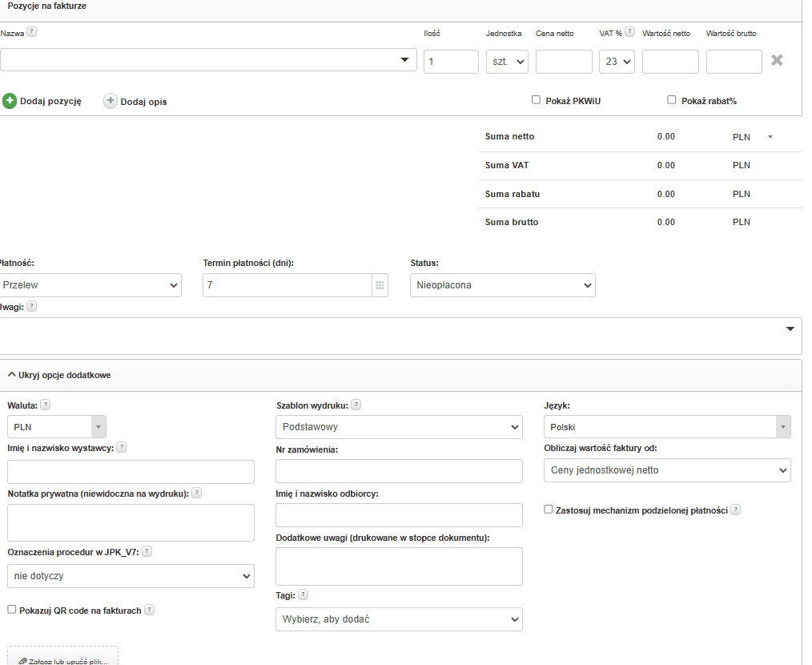Screen dimensions: 812x665
Task: Collapse the Ukryj opcje dodatkowe section
Action: point(58,375)
